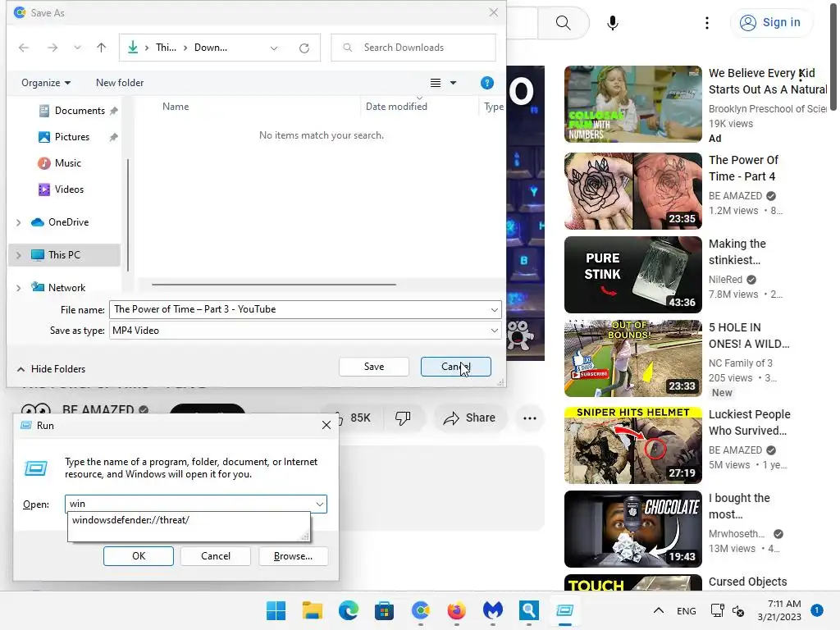Open Microsoft Edge from taskbar

348,610
